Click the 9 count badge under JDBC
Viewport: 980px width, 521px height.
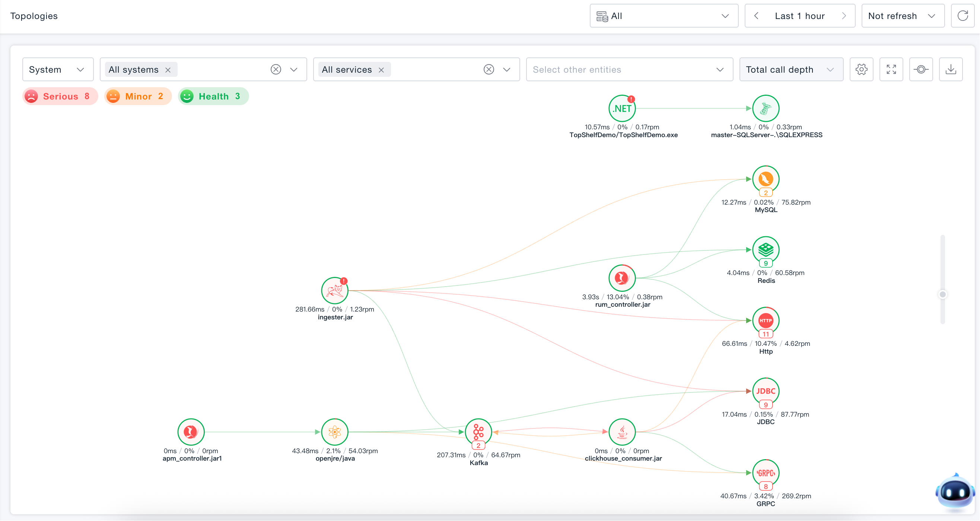766,405
